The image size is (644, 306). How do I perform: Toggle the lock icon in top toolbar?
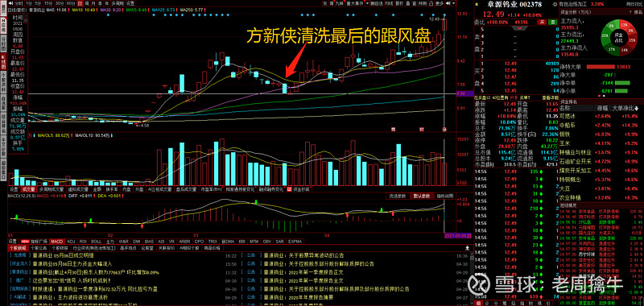[432, 4]
